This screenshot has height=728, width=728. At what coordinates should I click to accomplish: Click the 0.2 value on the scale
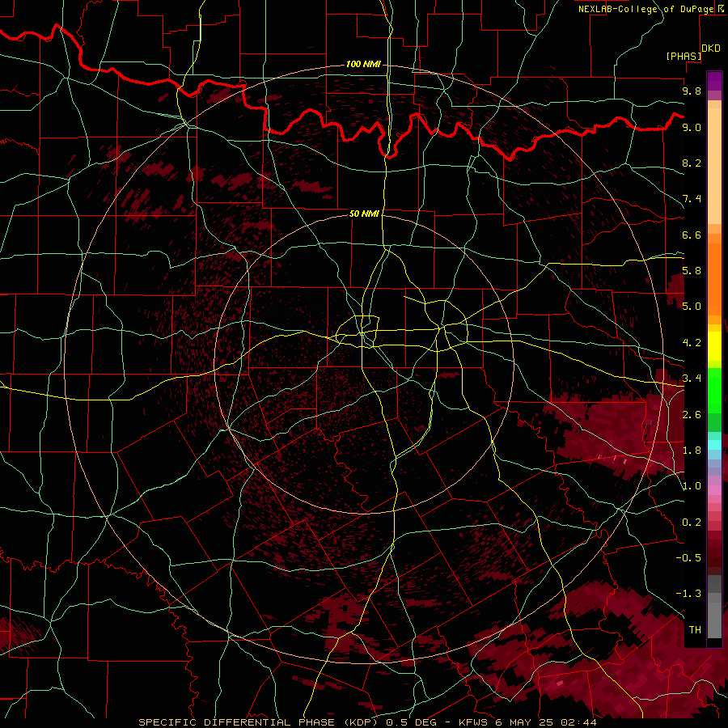[x=692, y=522]
